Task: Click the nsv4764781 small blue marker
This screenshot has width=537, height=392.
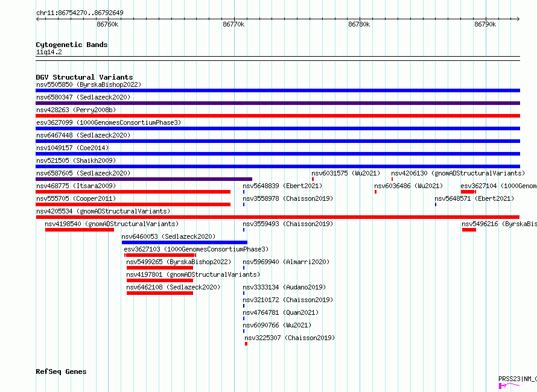Action: click(244, 318)
